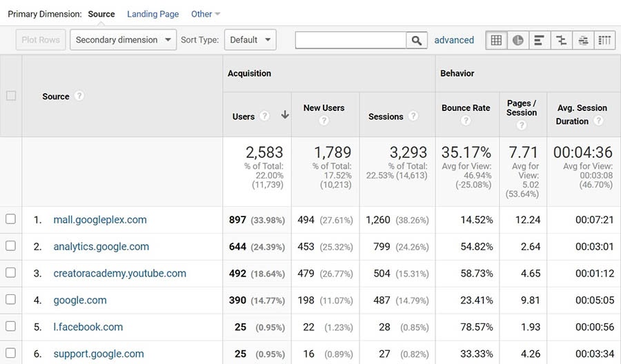This screenshot has height=364, width=621.
Task: Tick checkbox for google.com row
Action: point(10,299)
